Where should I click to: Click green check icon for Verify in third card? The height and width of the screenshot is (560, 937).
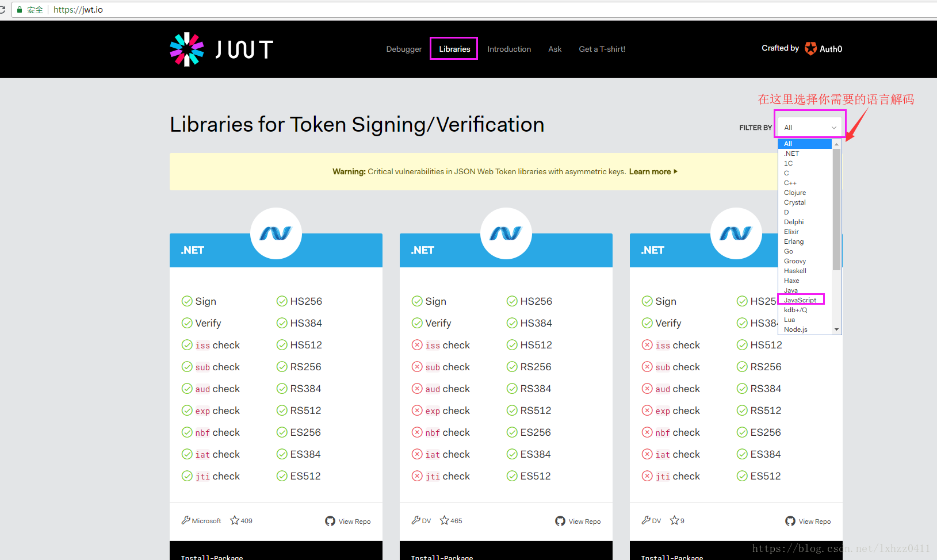(647, 323)
